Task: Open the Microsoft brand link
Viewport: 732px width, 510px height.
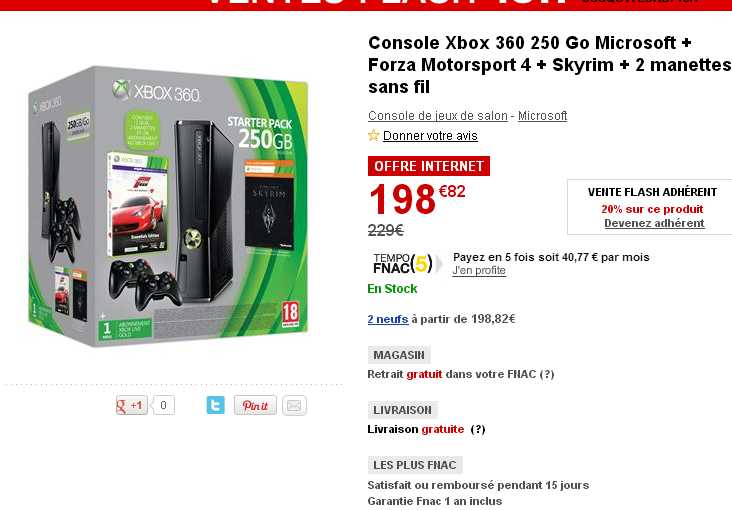Action: pos(542,115)
